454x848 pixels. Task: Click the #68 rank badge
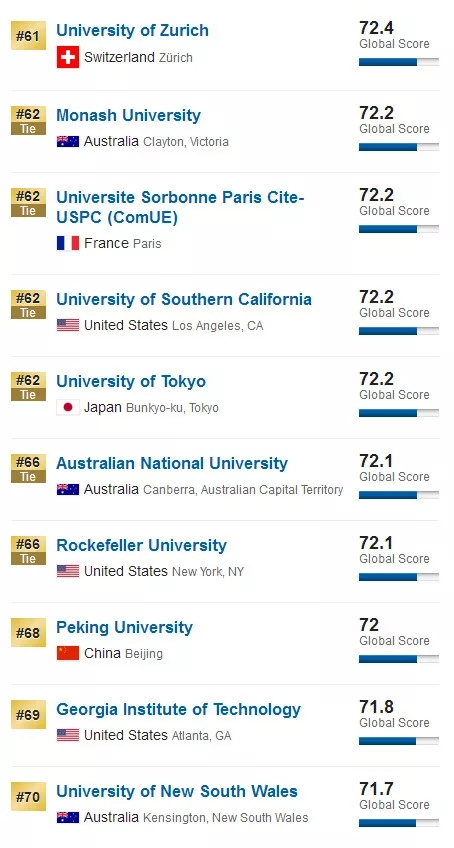[x=28, y=633]
